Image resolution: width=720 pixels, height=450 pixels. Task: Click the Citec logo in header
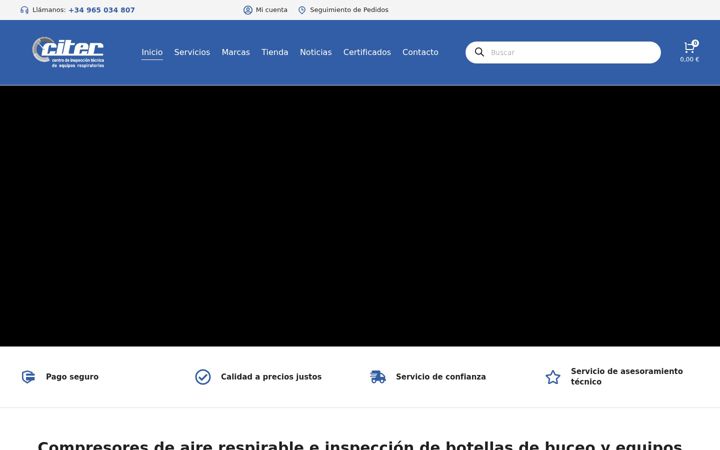tap(68, 52)
